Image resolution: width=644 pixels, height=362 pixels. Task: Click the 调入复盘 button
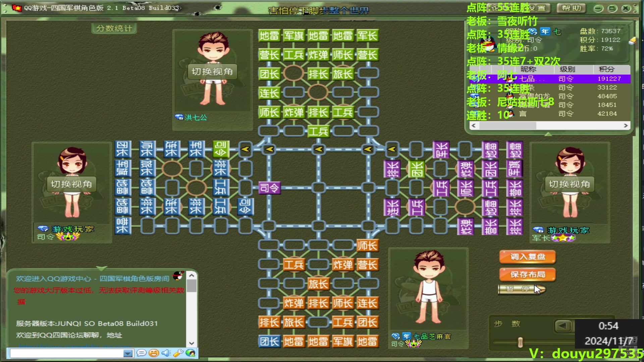point(528,257)
